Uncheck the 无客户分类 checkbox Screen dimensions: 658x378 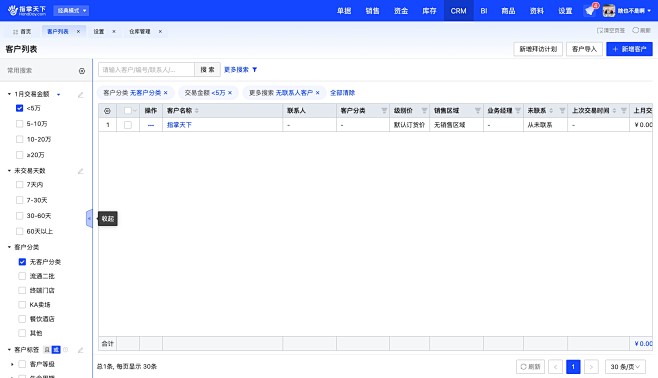tap(22, 262)
